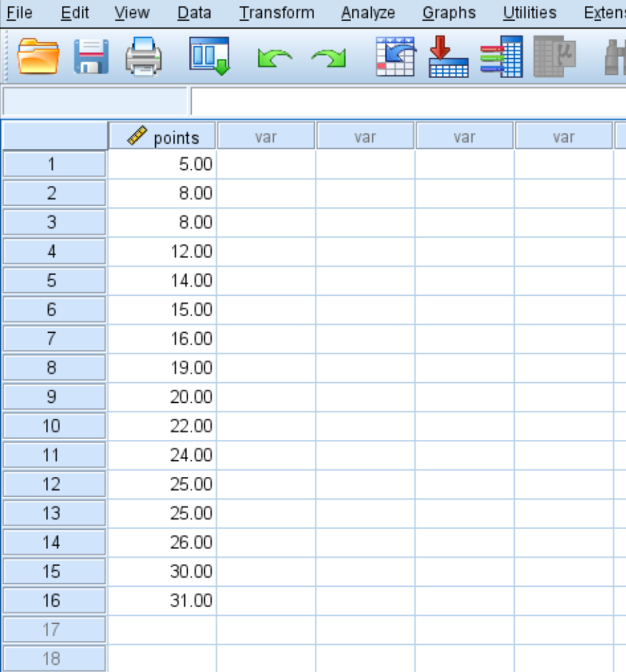Print the active dataset
The image size is (626, 672).
point(145,57)
